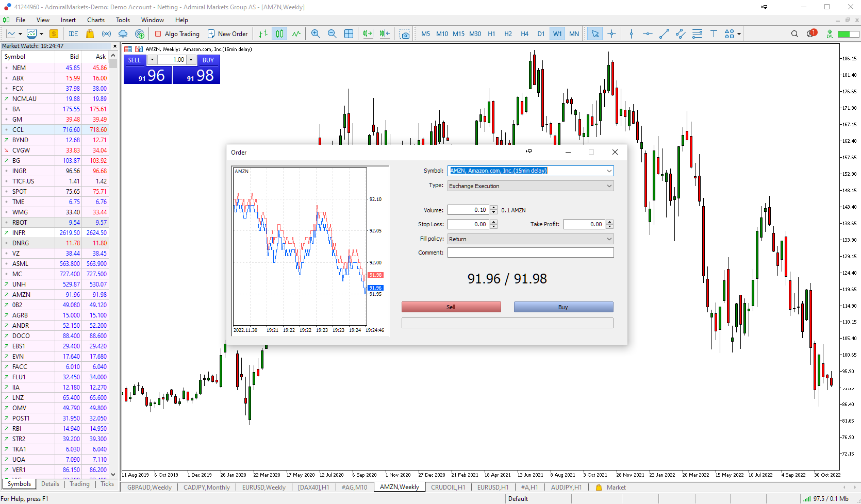This screenshot has height=504, width=861.
Task: Open the objects shapes dropdown arrow
Action: pos(739,34)
